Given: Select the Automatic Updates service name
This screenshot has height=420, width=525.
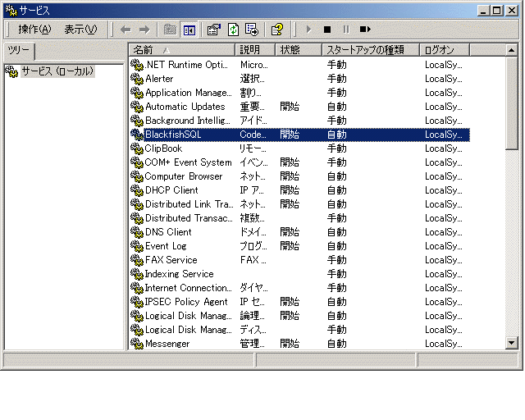Looking at the screenshot, I should tap(185, 107).
